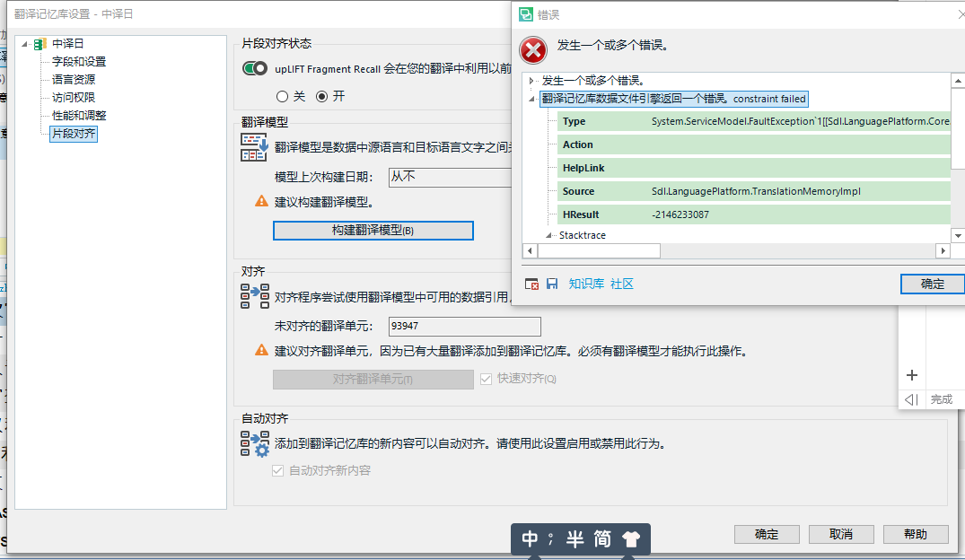This screenshot has width=965, height=560.
Task: Click the close-report window icon with red X
Action: point(531,284)
